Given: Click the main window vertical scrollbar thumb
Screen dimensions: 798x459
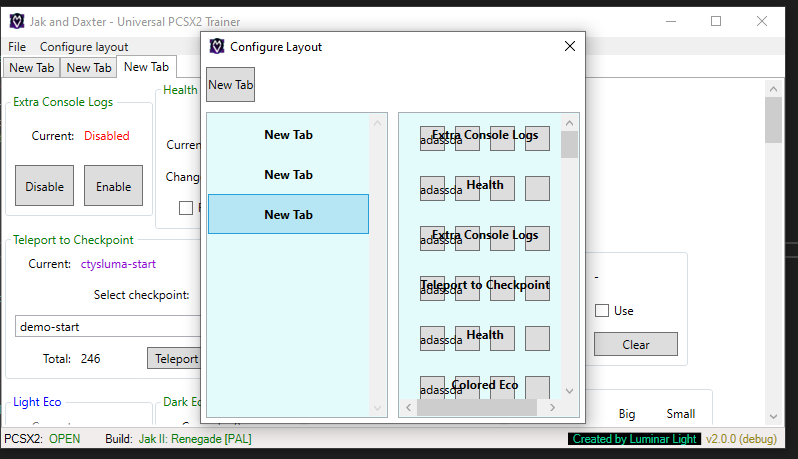Looking at the screenshot, I should [774, 120].
